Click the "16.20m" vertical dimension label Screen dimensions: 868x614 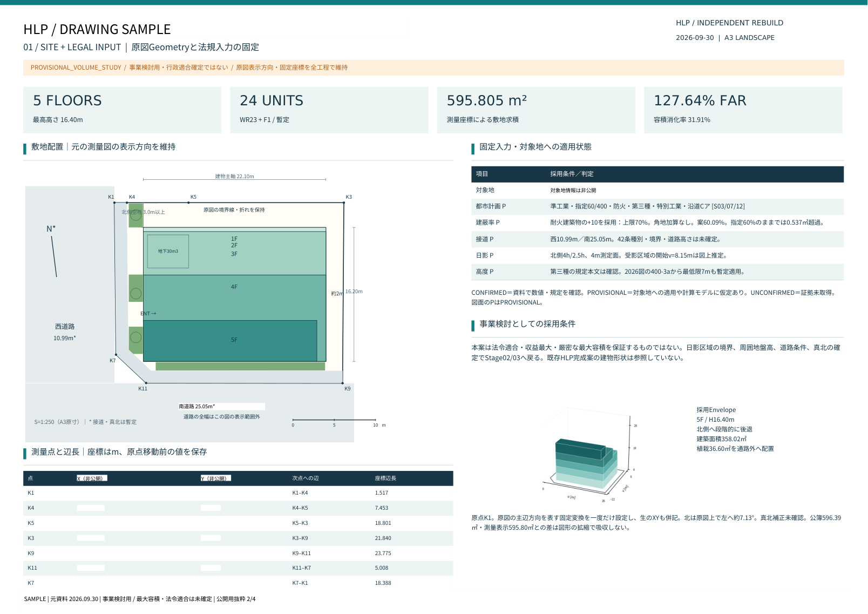pos(354,292)
